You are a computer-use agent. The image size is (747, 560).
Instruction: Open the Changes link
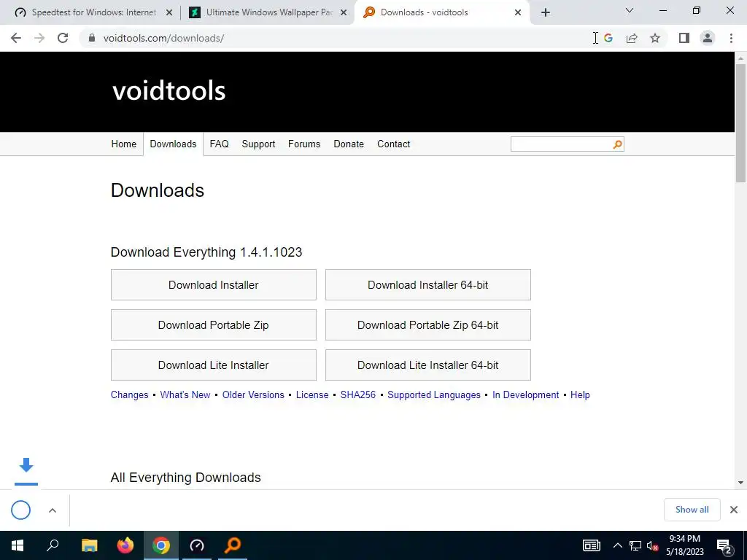(x=130, y=394)
